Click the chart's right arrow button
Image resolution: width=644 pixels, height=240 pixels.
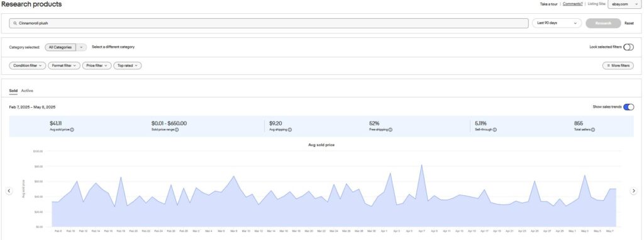tap(634, 191)
